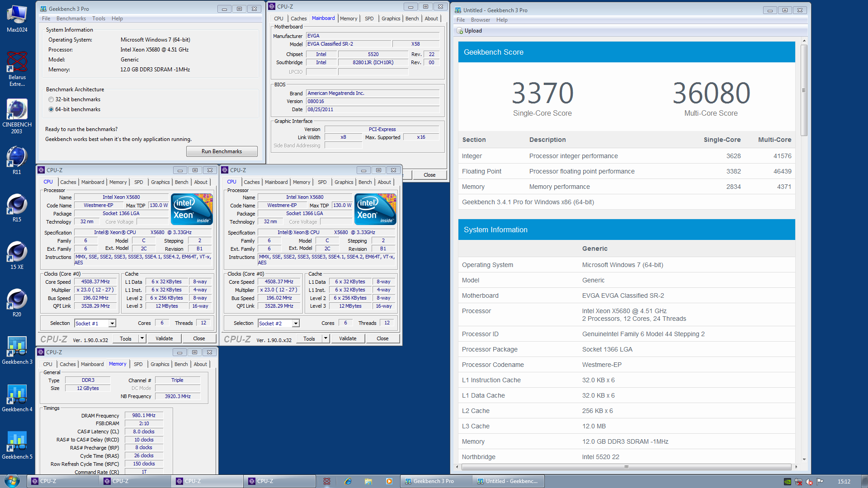Click Single-Core Score 3370
The width and height of the screenshot is (868, 488).
pos(542,93)
